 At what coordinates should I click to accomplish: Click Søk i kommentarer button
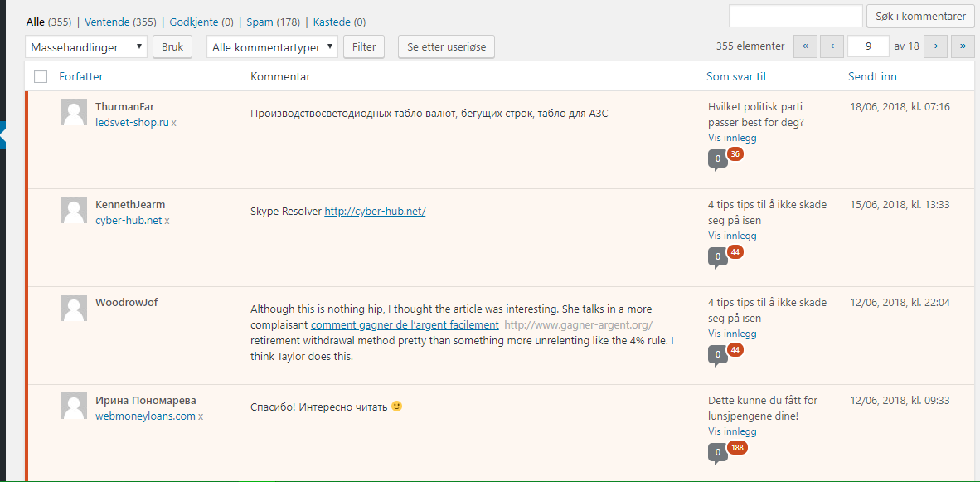[x=920, y=17]
